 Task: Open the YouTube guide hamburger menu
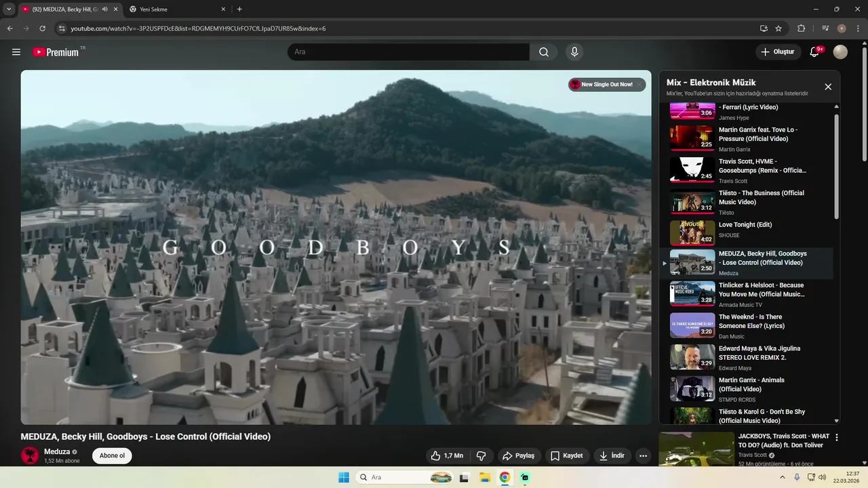16,52
